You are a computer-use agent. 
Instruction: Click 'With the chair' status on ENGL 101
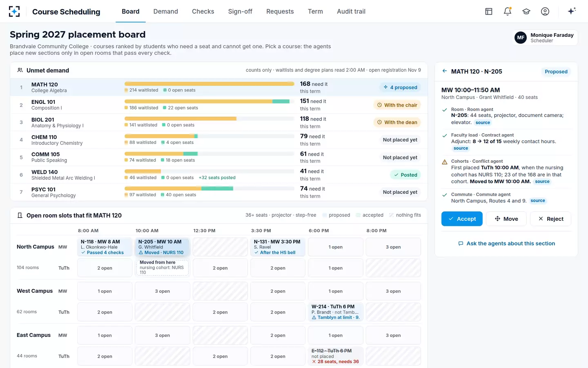(397, 105)
